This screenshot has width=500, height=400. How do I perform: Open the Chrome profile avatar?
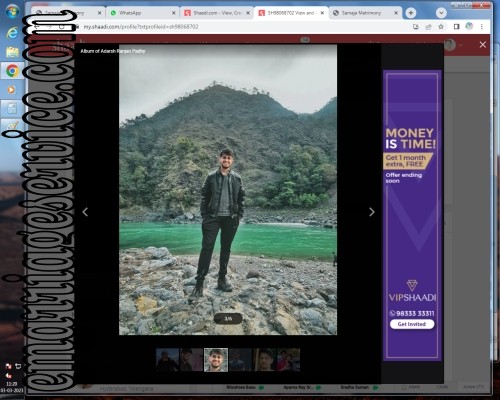click(469, 26)
